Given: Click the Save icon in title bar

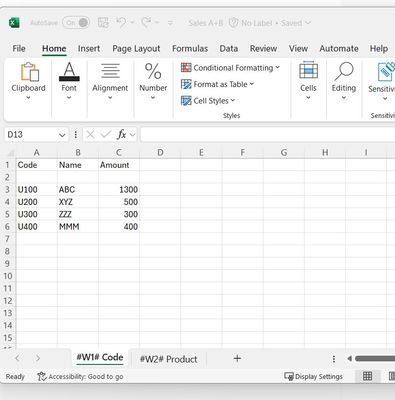Looking at the screenshot, I should click(103, 23).
